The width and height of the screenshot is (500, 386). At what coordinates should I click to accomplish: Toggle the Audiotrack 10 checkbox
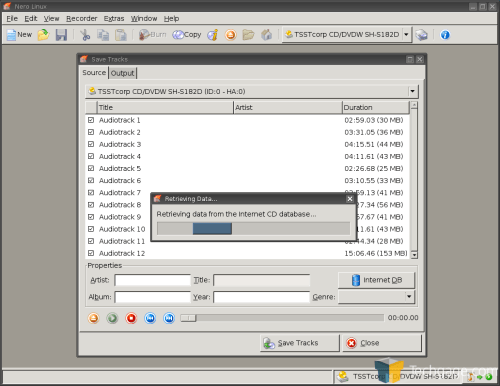(x=91, y=229)
